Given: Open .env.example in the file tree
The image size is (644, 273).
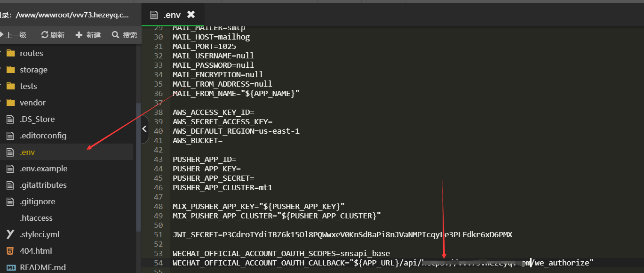Looking at the screenshot, I should 43,169.
